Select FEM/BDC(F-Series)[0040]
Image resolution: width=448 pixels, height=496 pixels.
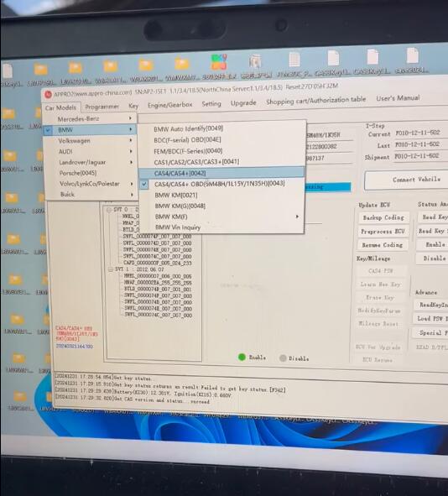(x=188, y=151)
